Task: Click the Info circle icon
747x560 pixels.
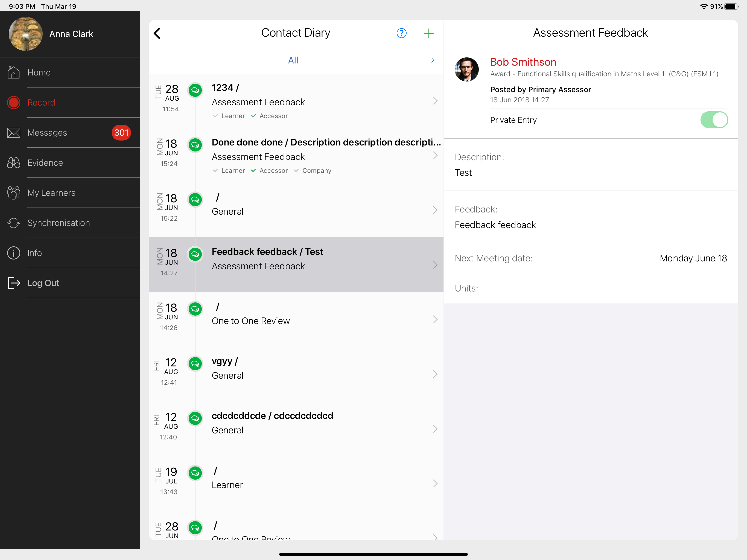Action: click(13, 253)
